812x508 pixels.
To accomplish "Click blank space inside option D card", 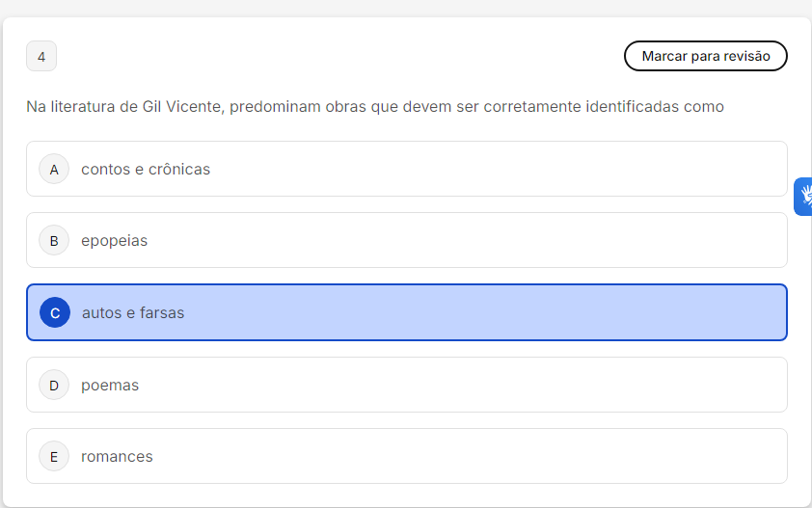I will [482, 386].
